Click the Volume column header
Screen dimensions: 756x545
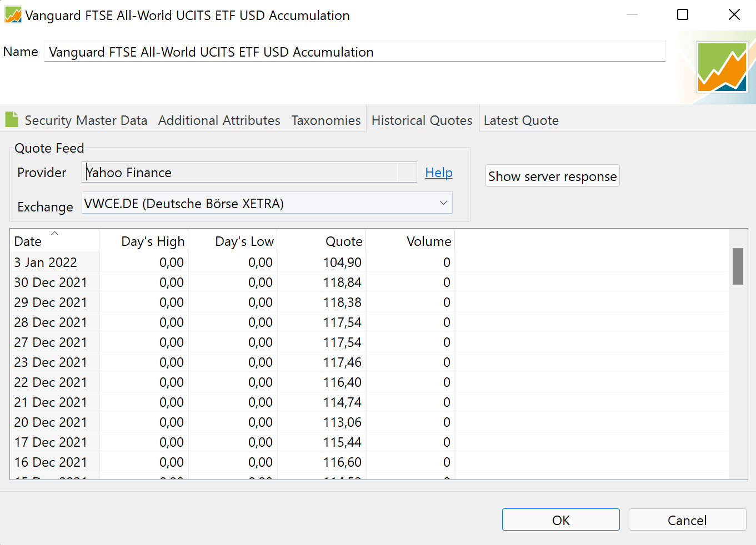(x=428, y=241)
